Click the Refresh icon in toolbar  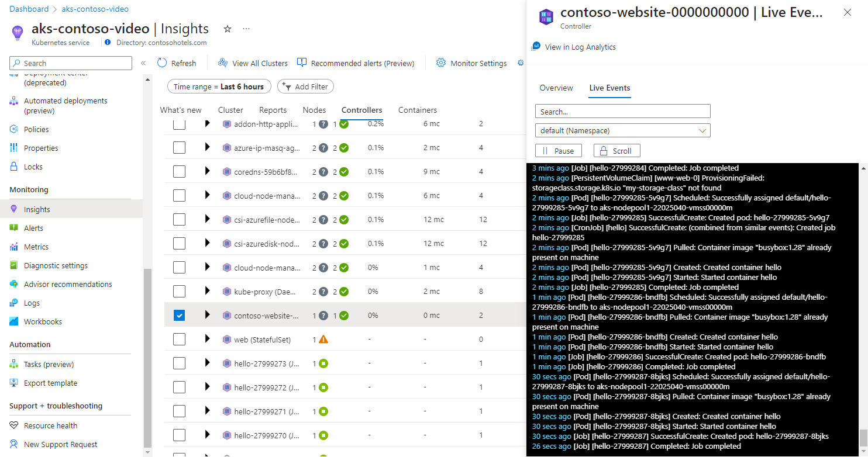(163, 63)
